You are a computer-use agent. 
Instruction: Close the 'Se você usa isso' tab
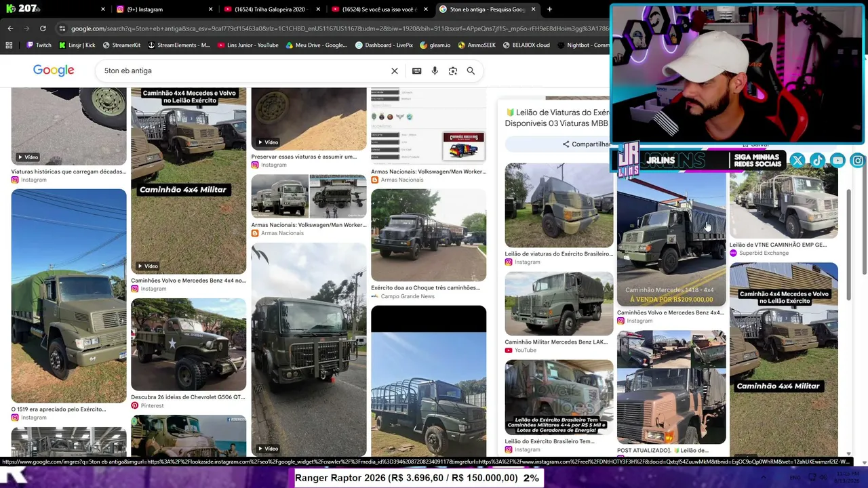pyautogui.click(x=426, y=9)
